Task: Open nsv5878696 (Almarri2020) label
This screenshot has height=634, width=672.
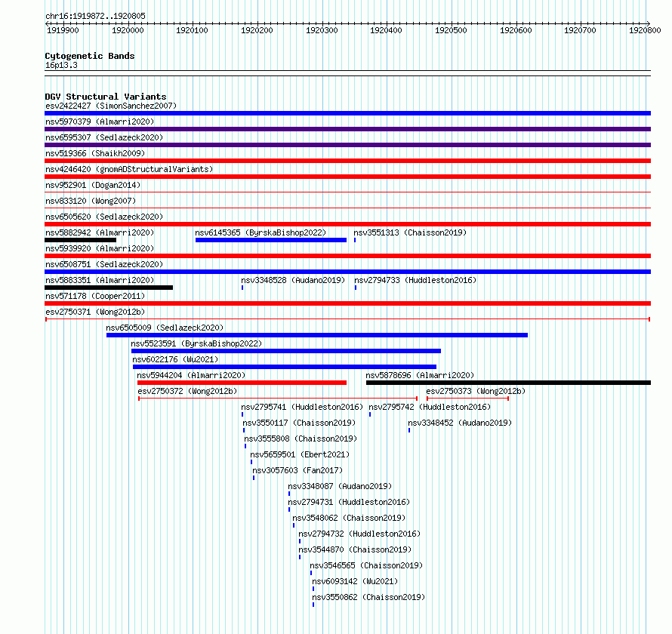Action: pos(420,375)
